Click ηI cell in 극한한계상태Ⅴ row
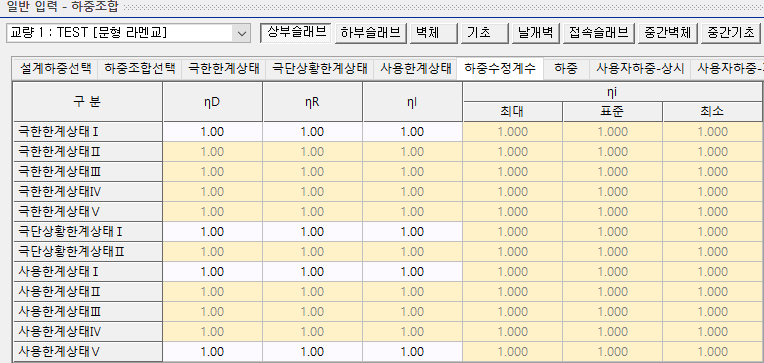The height and width of the screenshot is (363, 764). pos(412,211)
